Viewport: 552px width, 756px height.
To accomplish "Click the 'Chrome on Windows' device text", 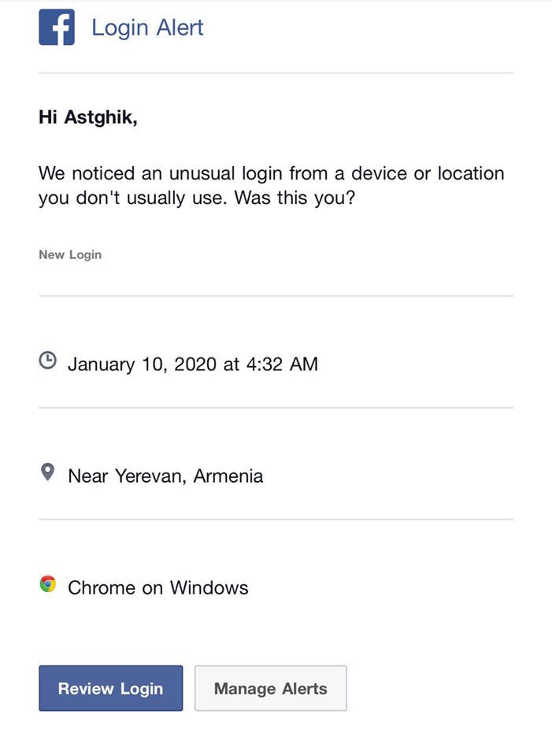I will point(157,588).
